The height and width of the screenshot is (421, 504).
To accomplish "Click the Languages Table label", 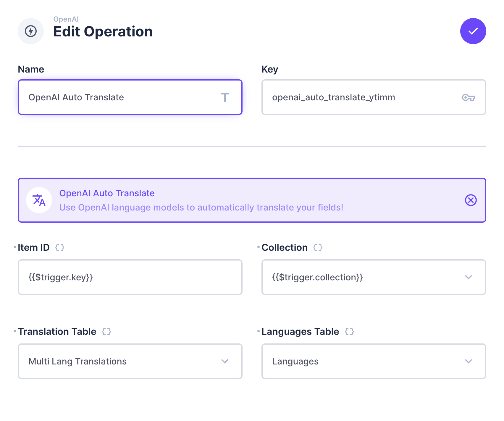I will tap(300, 332).
